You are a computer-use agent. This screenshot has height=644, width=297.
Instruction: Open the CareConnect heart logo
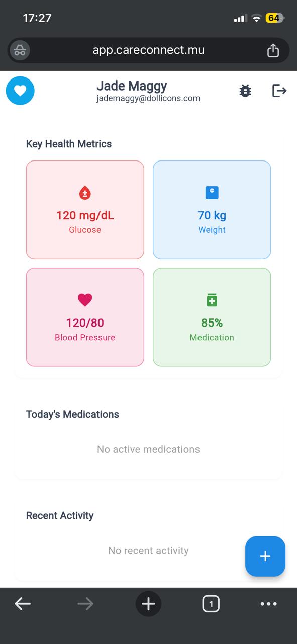point(20,91)
